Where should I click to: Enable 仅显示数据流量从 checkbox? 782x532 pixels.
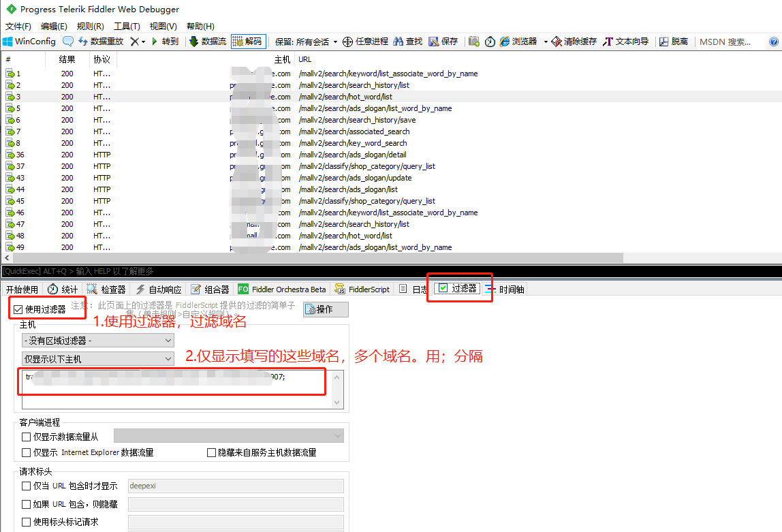pyautogui.click(x=27, y=437)
